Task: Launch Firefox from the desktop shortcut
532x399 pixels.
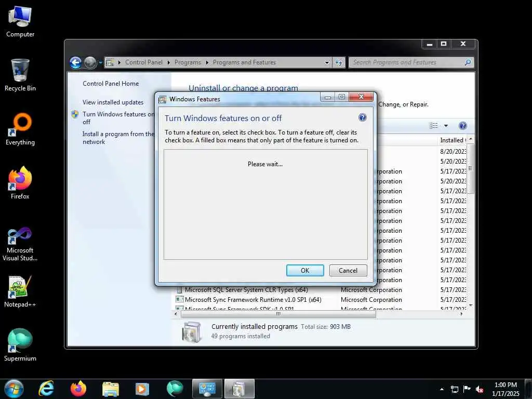Action: (x=20, y=183)
